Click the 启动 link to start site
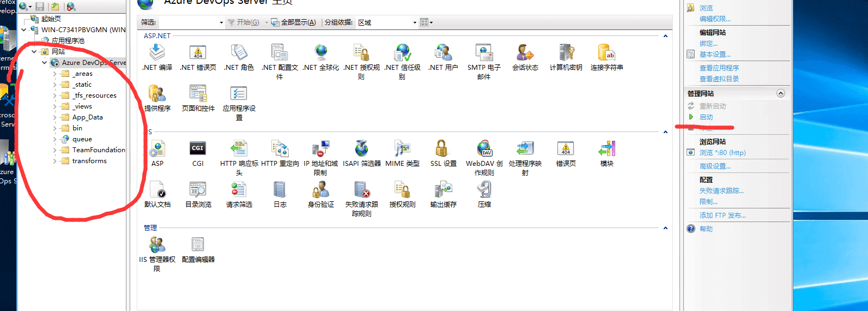Image resolution: width=868 pixels, height=311 pixels. coord(706,117)
